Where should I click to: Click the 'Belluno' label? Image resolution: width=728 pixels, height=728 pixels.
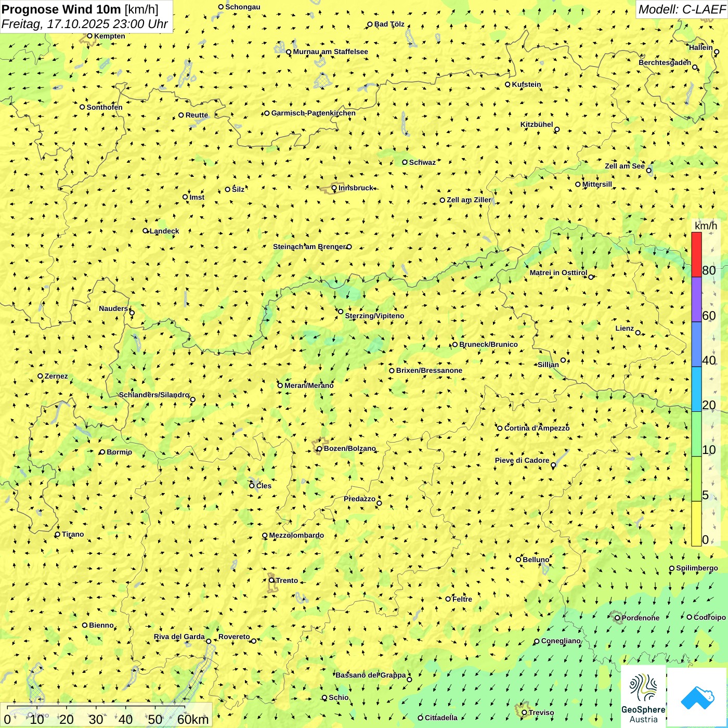(x=536, y=560)
